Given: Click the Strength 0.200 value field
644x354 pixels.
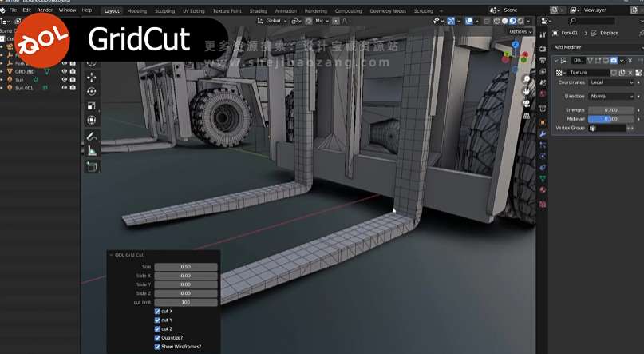Looking at the screenshot, I should pyautogui.click(x=611, y=110).
